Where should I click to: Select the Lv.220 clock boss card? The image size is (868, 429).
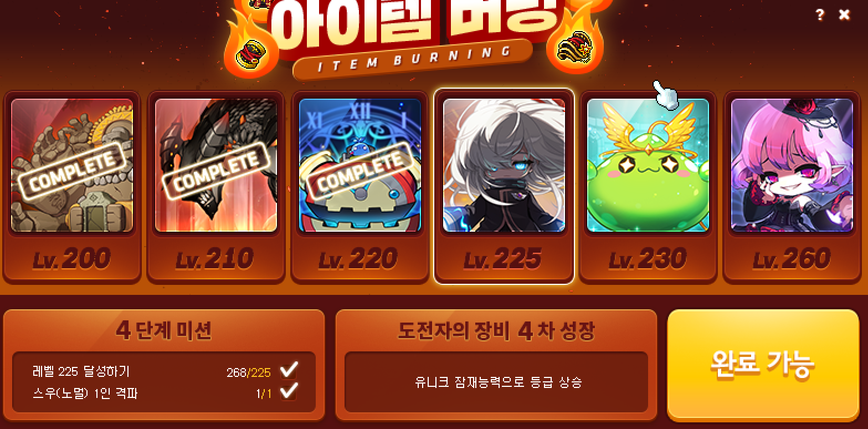point(360,165)
